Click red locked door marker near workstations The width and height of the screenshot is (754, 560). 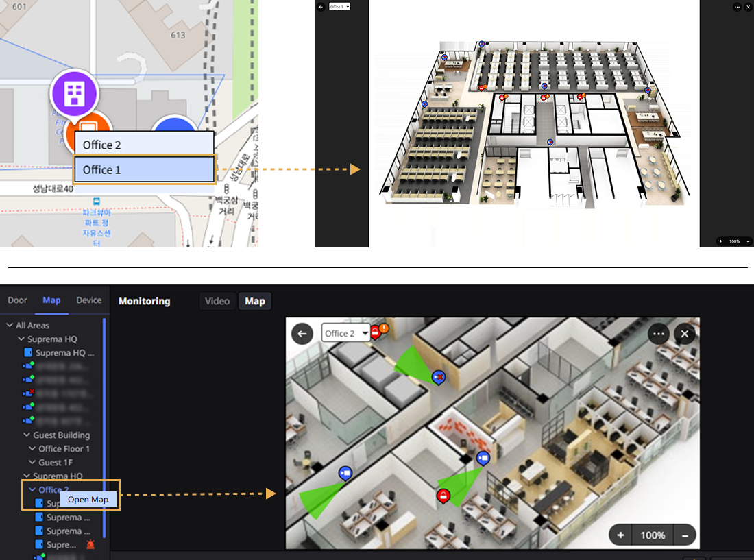(443, 496)
